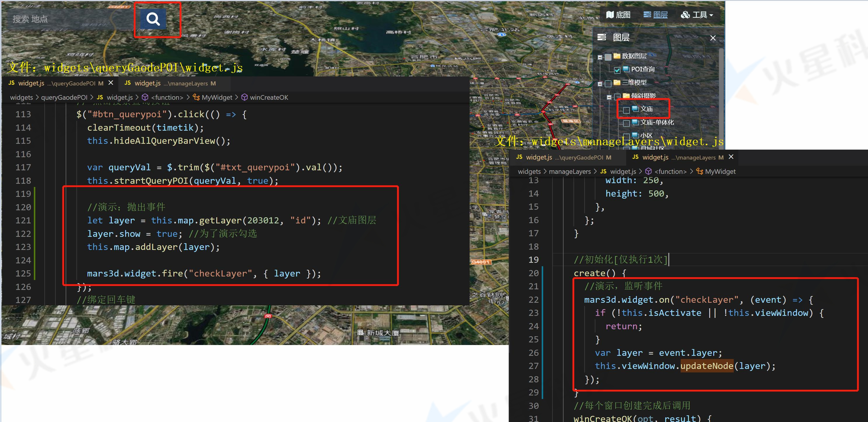Close the queryGaodePOI widget.js tab in left editor

[x=111, y=83]
